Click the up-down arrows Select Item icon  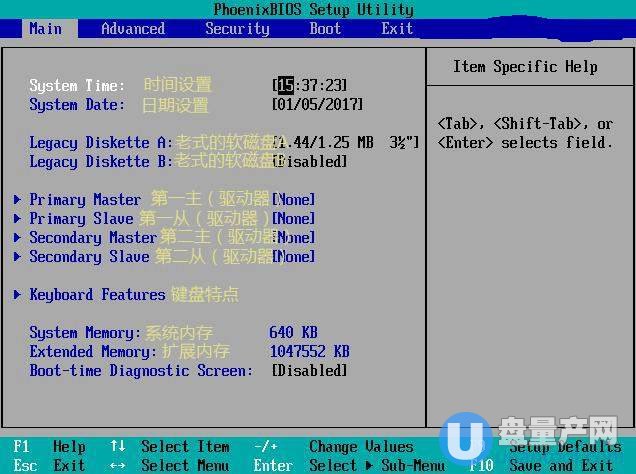118,446
